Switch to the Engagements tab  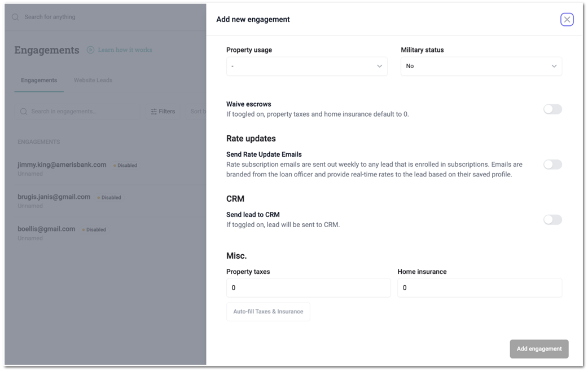(39, 80)
